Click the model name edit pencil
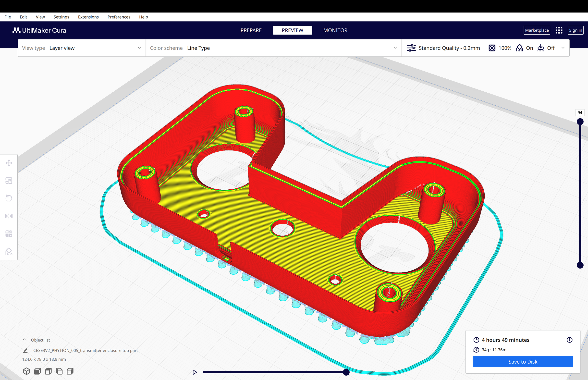588x380 pixels. click(25, 350)
